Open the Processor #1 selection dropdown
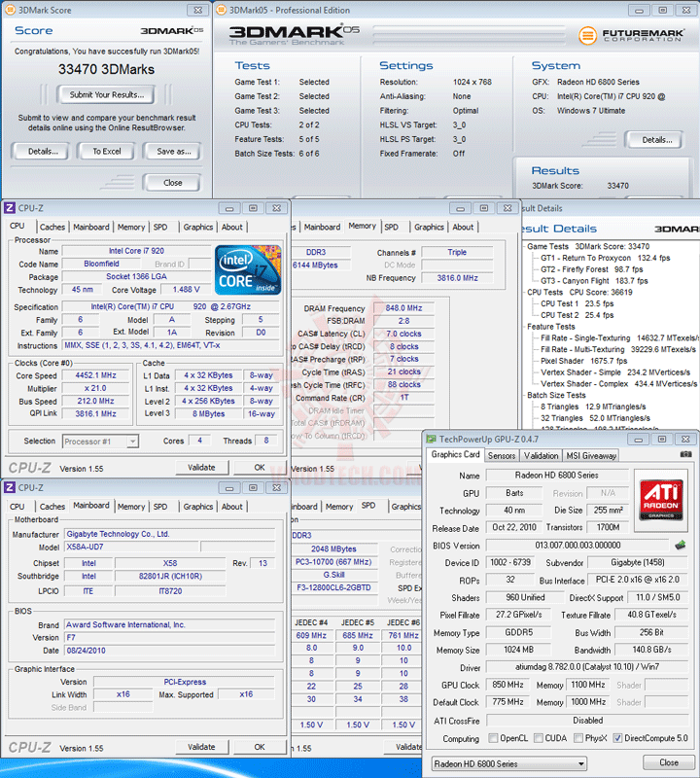 [101, 442]
